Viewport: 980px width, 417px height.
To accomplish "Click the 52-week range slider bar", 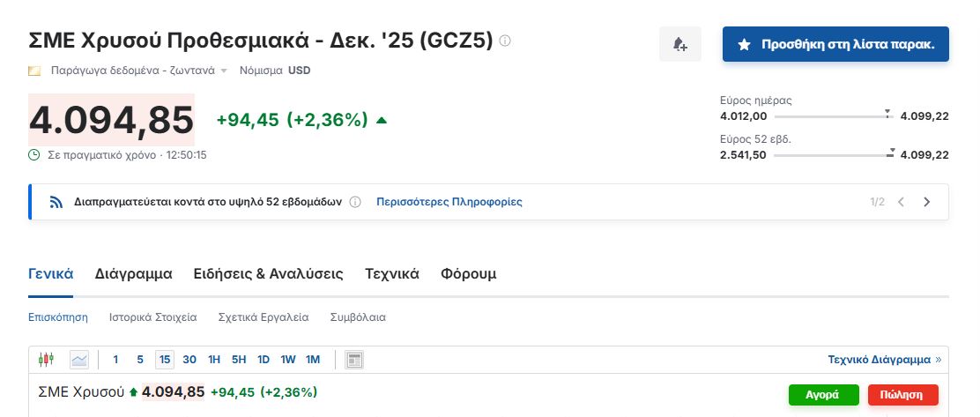I will tap(833, 155).
